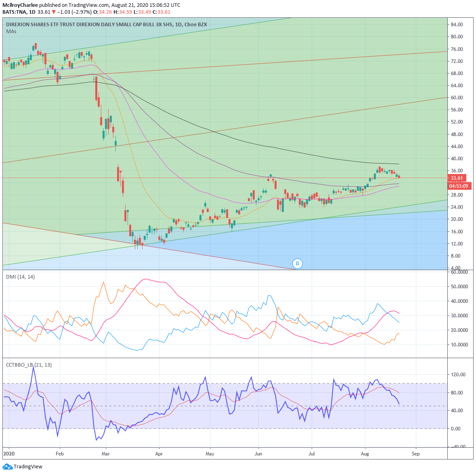Click the 50.0000 value on DMI scale

(x=459, y=286)
